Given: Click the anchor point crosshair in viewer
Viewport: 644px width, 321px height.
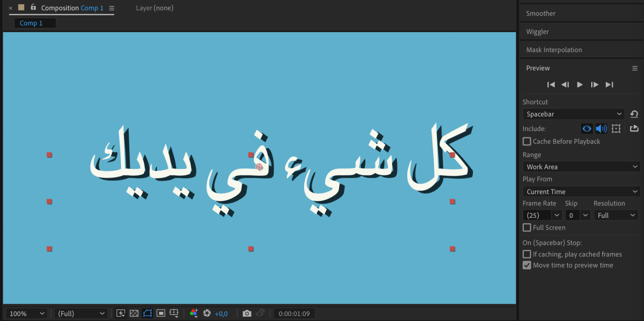Looking at the screenshot, I should click(x=259, y=166).
